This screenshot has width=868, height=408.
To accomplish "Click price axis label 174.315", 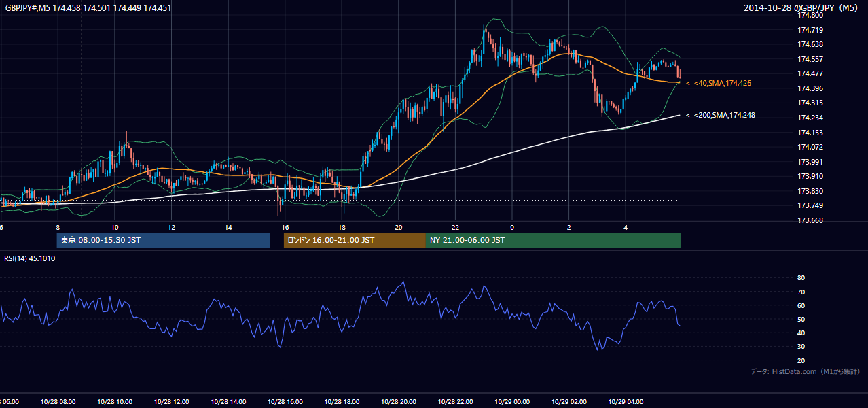I will click(x=810, y=103).
